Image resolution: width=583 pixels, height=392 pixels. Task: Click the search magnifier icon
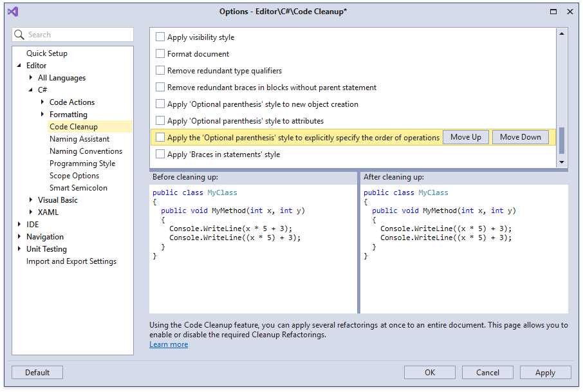click(21, 35)
